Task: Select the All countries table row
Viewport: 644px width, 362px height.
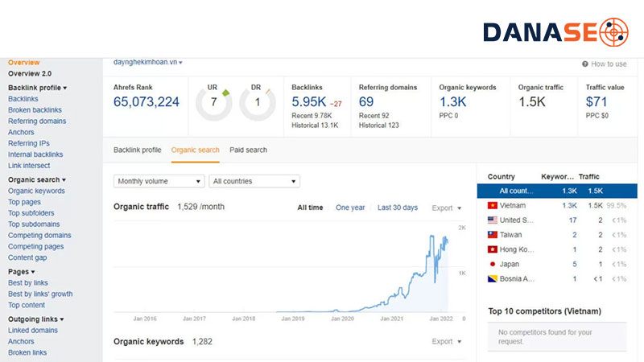Action: click(557, 191)
